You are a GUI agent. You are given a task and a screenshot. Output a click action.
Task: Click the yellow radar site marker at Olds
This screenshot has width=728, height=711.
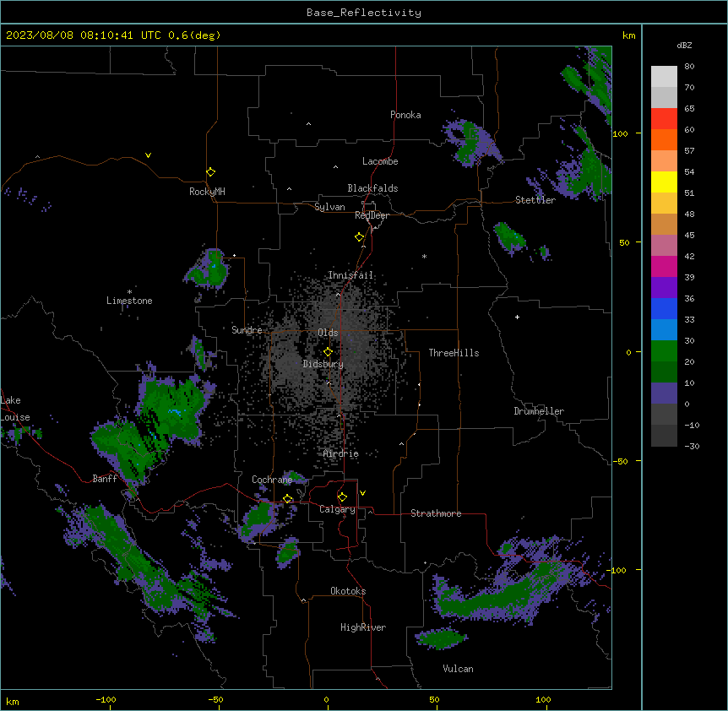point(328,352)
